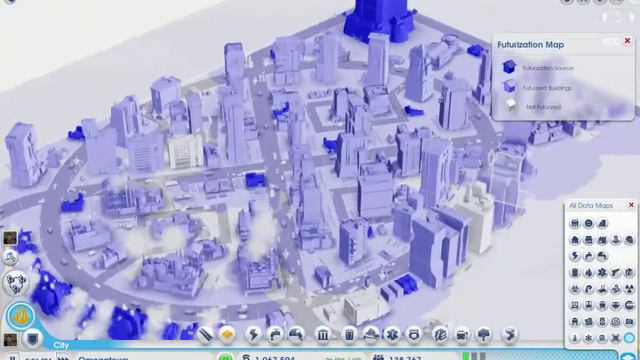Close the All Data Maps panel

(631, 205)
